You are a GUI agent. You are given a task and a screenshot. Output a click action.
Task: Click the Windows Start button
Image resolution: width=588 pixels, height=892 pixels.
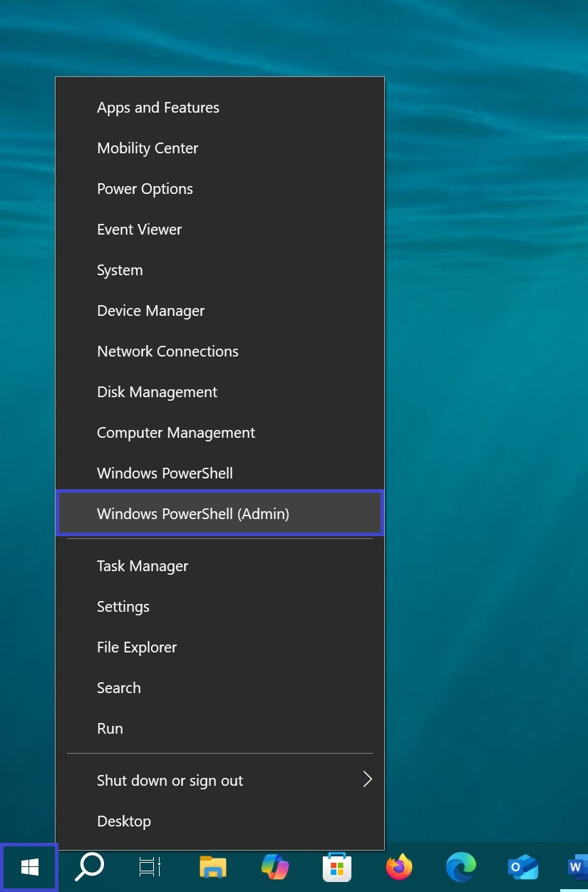(29, 867)
